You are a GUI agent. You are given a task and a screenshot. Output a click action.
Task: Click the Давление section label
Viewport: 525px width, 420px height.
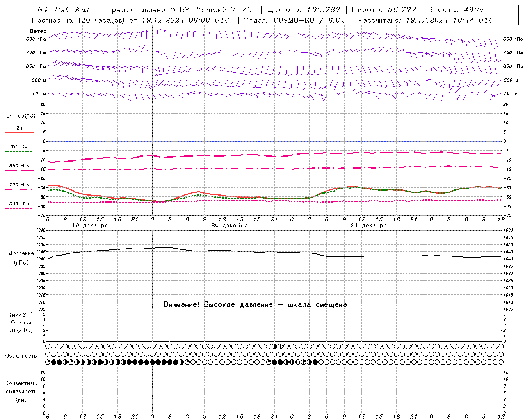coord(21,253)
